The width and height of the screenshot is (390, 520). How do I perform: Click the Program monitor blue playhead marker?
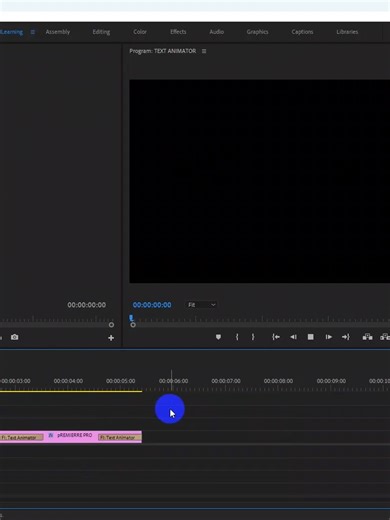[131, 318]
